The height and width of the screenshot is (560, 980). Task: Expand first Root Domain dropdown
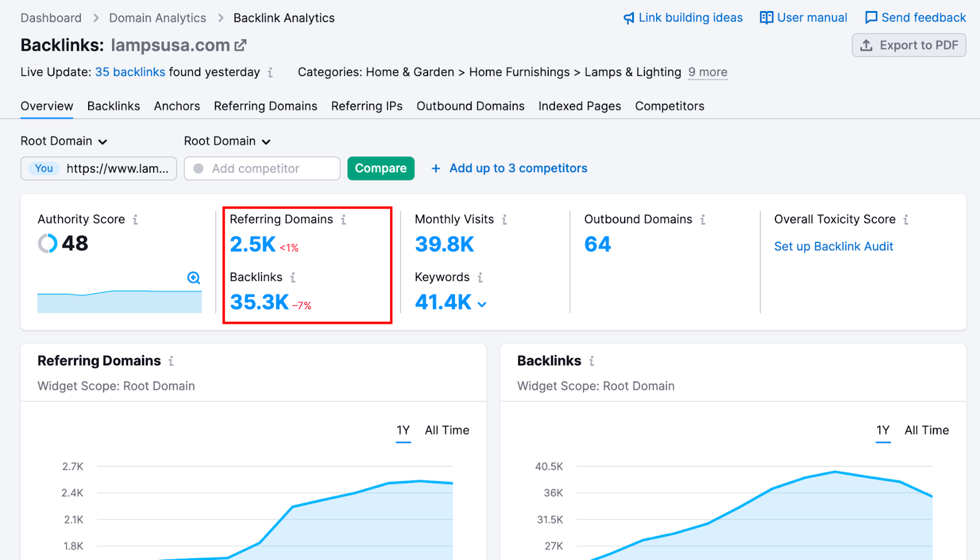click(64, 141)
